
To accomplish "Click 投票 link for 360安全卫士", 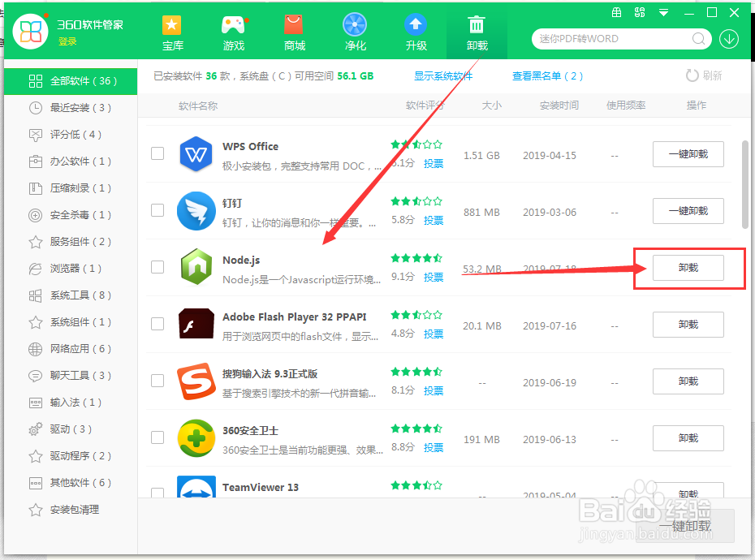I will coord(434,448).
